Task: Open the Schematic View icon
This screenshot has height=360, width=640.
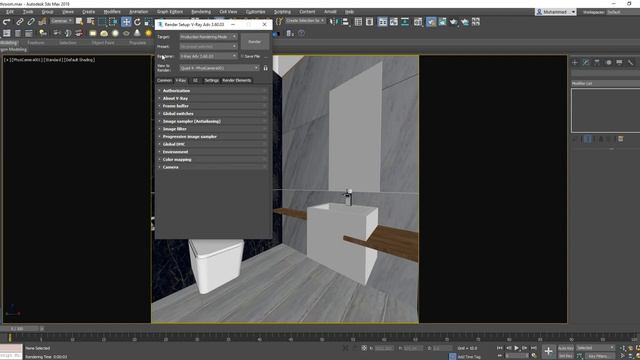Action: tap(405, 22)
